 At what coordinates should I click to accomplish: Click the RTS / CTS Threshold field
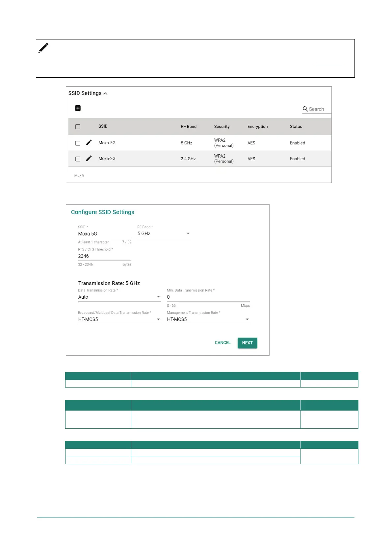(105, 256)
